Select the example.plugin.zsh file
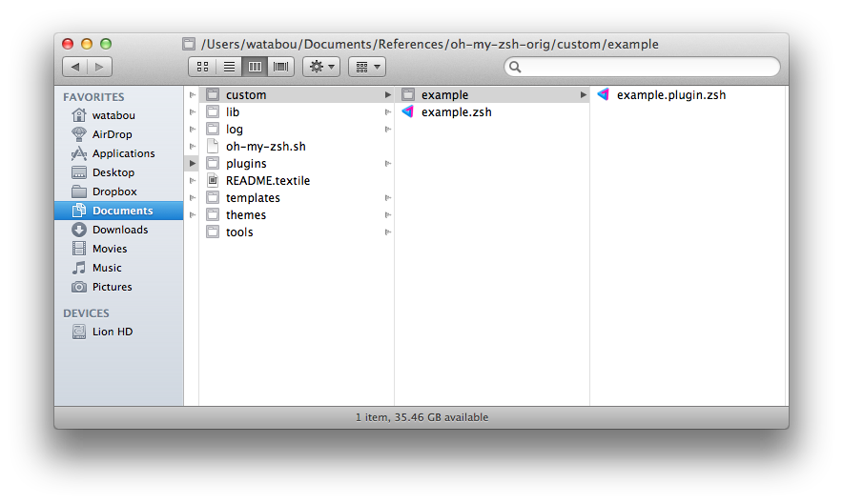 click(x=689, y=94)
